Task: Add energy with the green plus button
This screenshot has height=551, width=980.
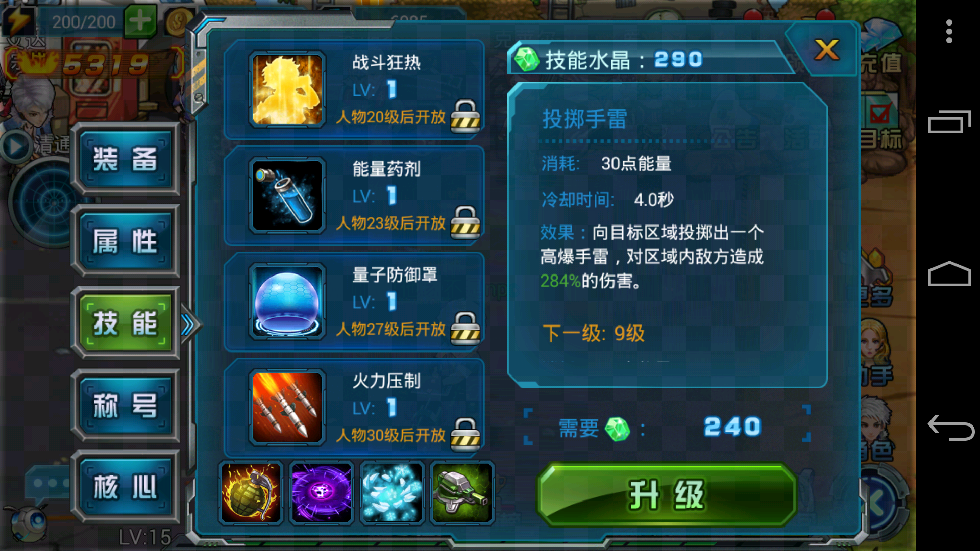Action: [x=140, y=21]
